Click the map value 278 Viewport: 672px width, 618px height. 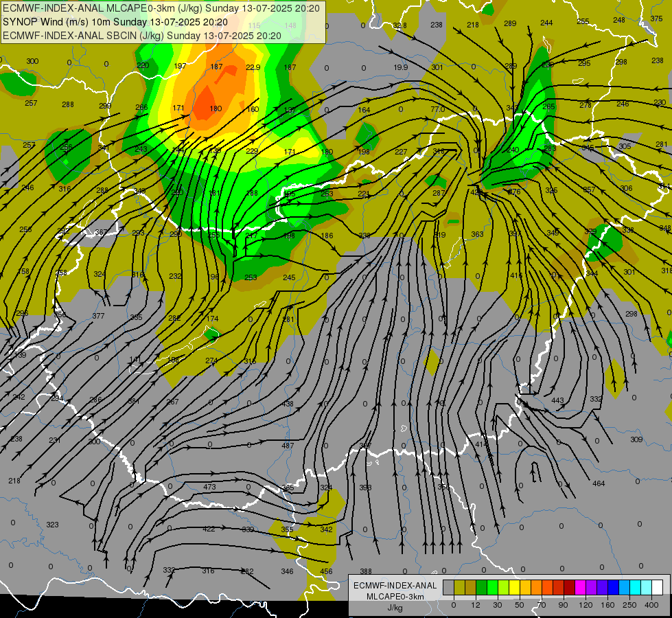586,105
